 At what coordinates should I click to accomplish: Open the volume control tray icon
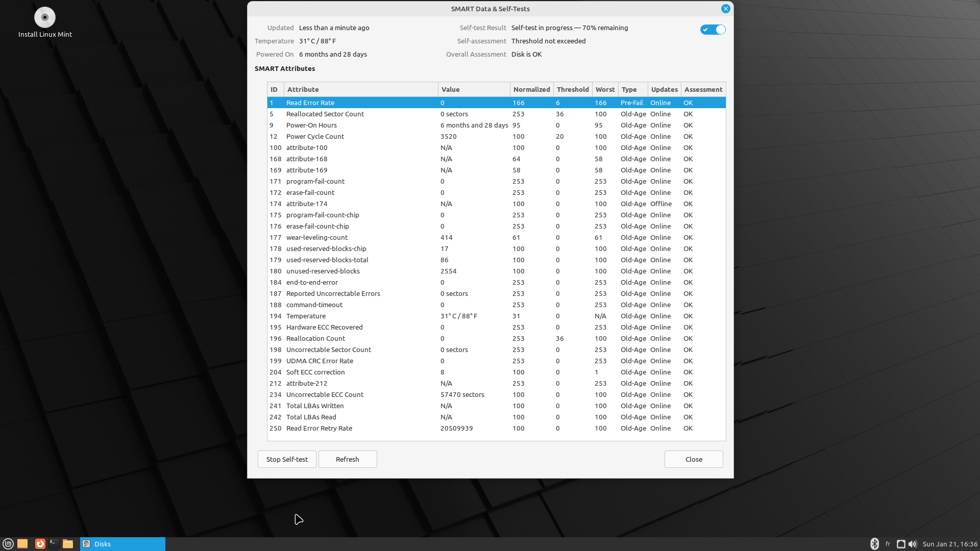913,544
